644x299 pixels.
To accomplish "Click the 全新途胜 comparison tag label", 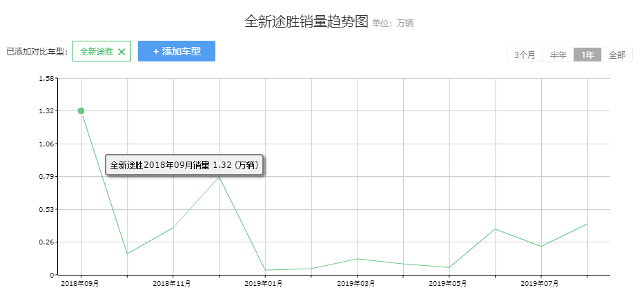I will [x=97, y=51].
